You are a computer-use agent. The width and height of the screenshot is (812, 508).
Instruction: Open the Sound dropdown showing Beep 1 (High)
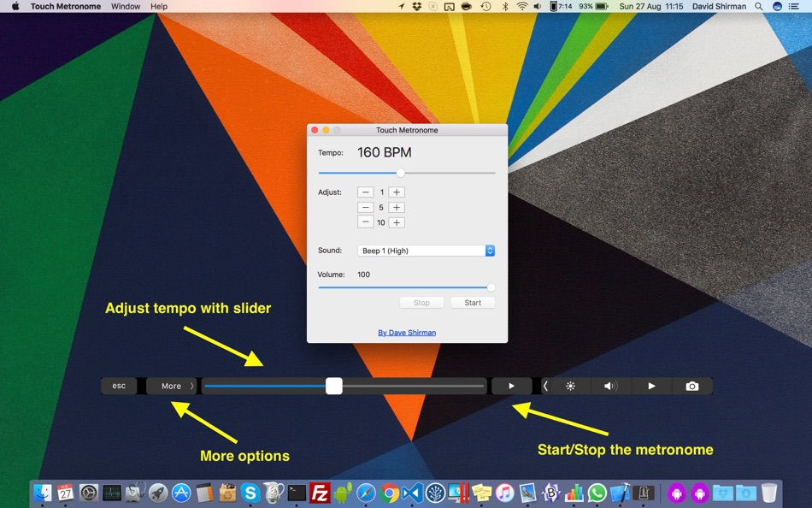click(426, 251)
